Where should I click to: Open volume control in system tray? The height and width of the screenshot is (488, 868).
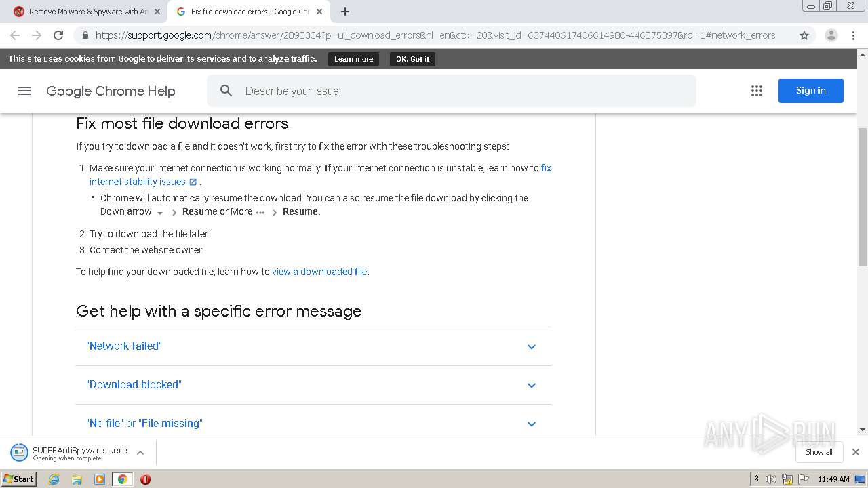[x=772, y=479]
